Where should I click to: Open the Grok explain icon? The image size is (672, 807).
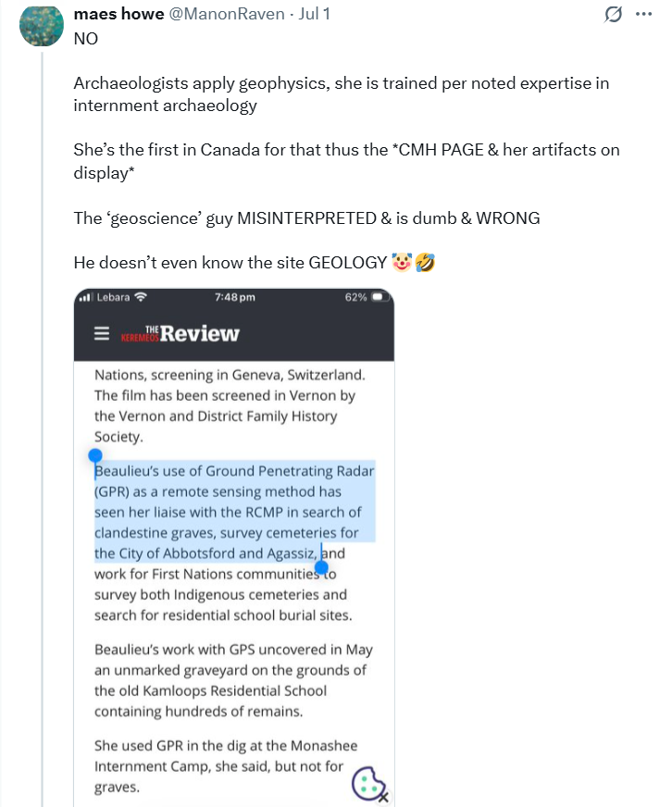[x=613, y=15]
